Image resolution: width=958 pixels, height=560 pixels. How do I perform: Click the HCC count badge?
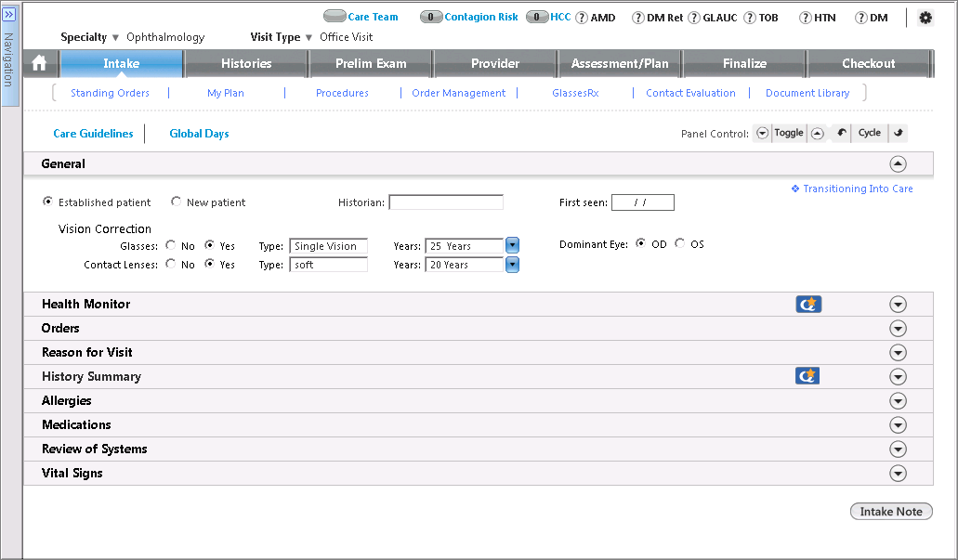(537, 17)
